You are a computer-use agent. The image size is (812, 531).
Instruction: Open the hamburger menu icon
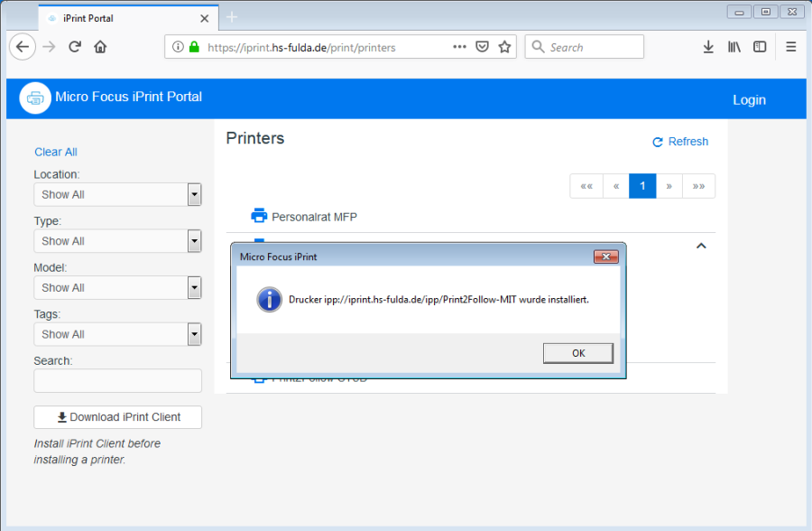coord(790,46)
